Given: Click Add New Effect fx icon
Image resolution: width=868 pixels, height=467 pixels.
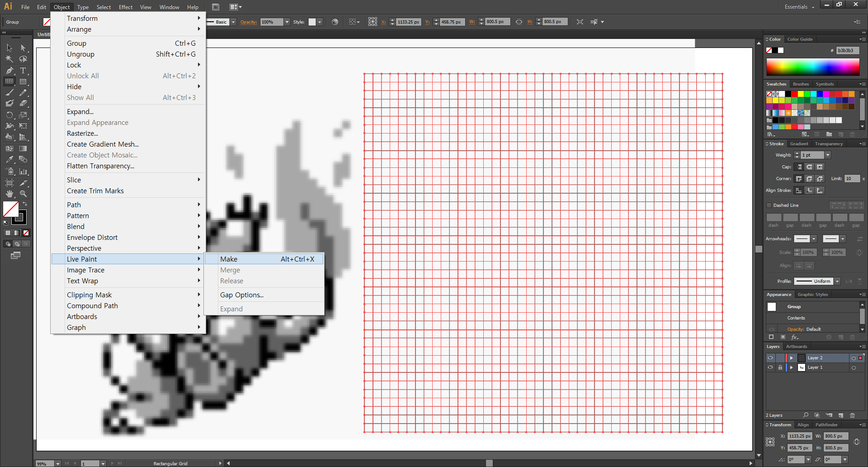Looking at the screenshot, I should [795, 337].
